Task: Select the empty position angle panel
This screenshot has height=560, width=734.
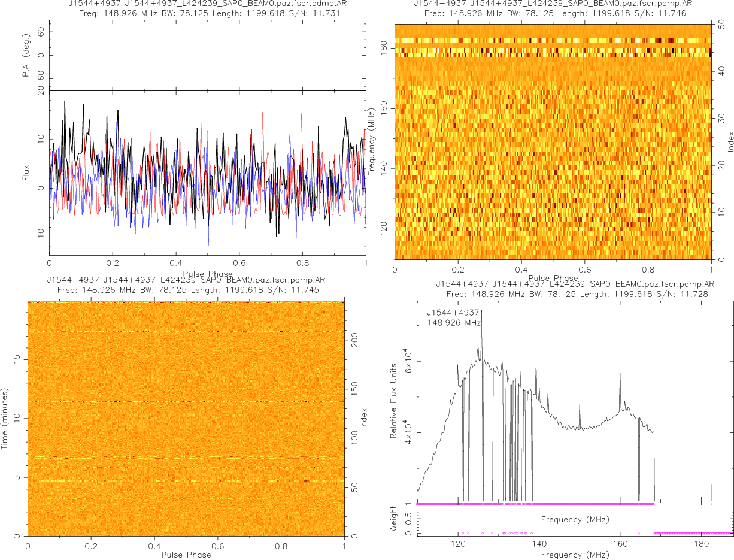Action: click(x=207, y=56)
